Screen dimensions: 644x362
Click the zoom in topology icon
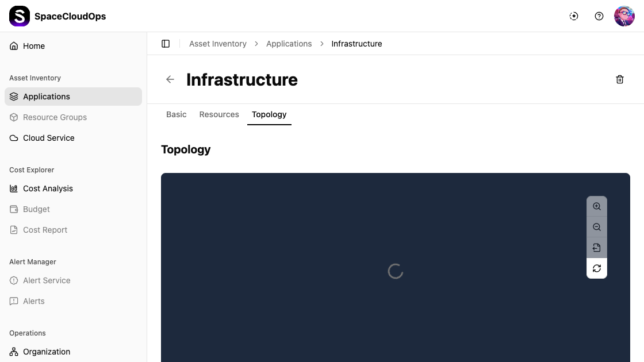tap(597, 206)
